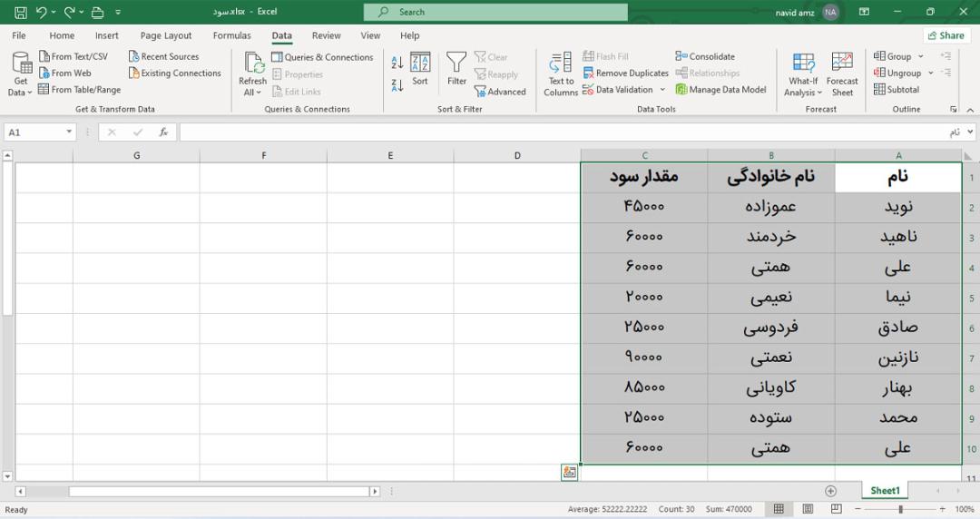This screenshot has height=519, width=980.
Task: Click the Insert Function fx button
Action: point(163,132)
